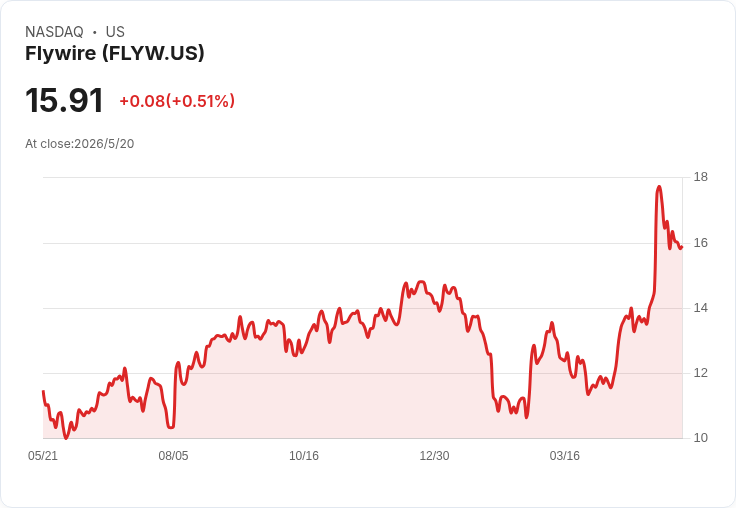Screen dimensions: 736x508
Task: Select the NASDAQ exchange label
Action: click(x=54, y=32)
